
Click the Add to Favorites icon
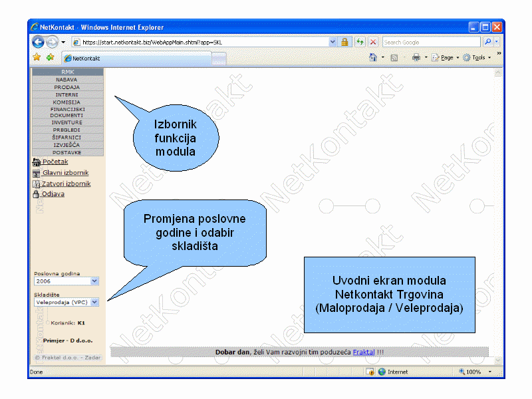[51, 57]
